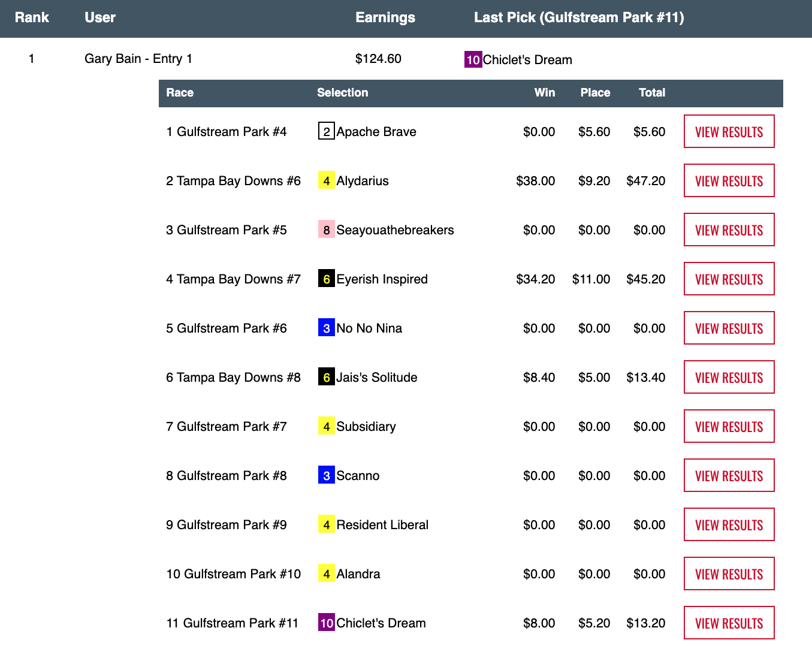Click the purple 10 badge in race 11 row

(326, 623)
